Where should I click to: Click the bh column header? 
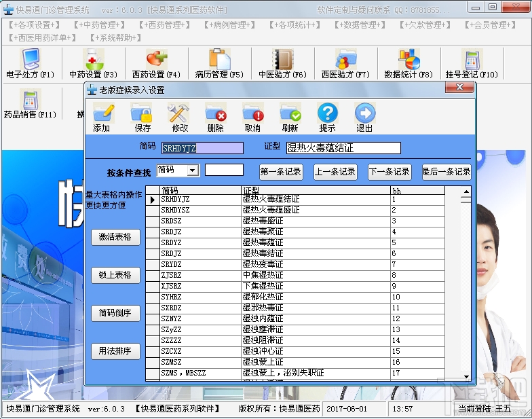418,190
